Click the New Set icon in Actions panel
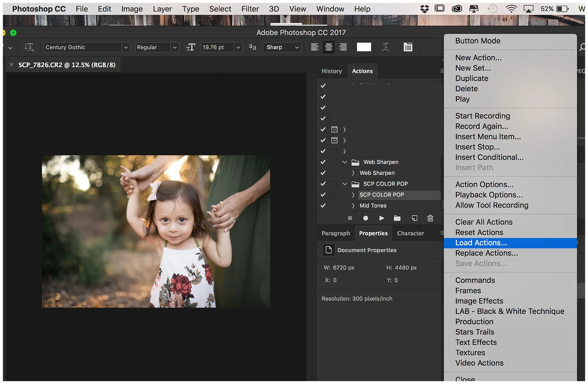 (x=396, y=218)
